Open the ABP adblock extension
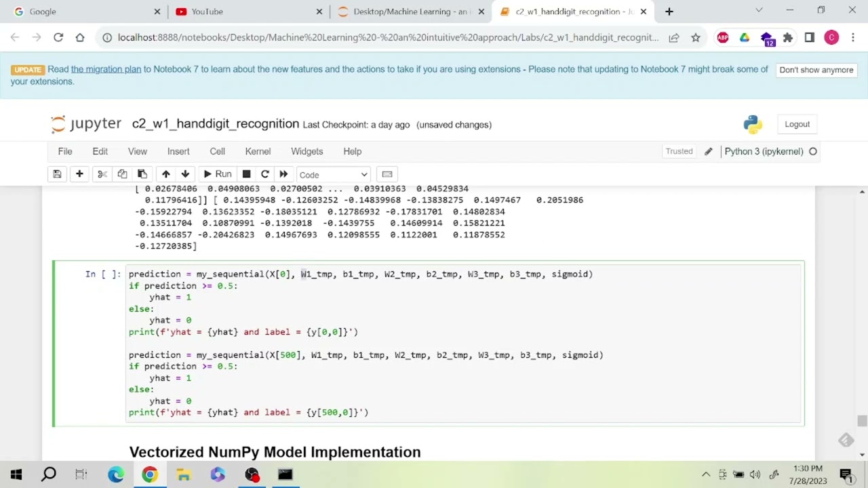Viewport: 868px width, 488px height. [723, 38]
